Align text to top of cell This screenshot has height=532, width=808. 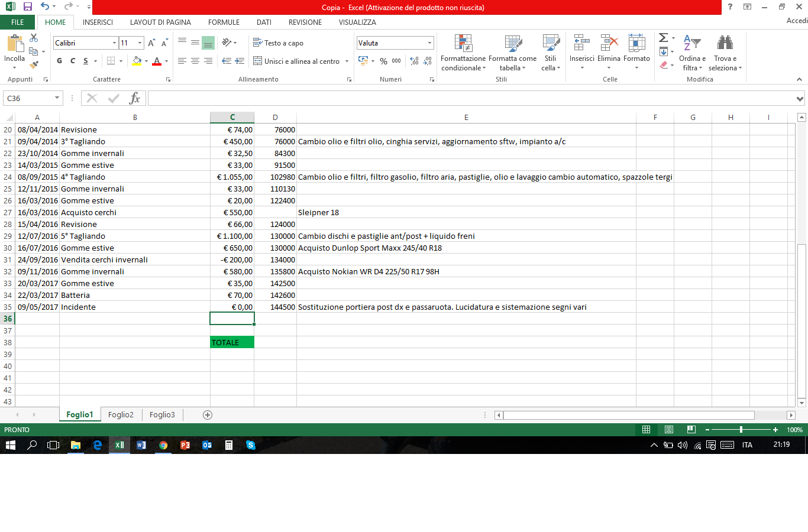[x=182, y=43]
